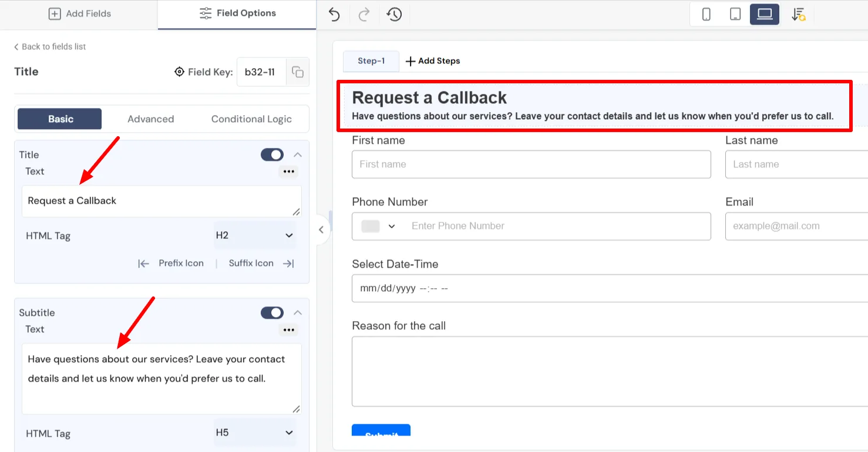Select the desktop laptop preview

pyautogui.click(x=765, y=15)
